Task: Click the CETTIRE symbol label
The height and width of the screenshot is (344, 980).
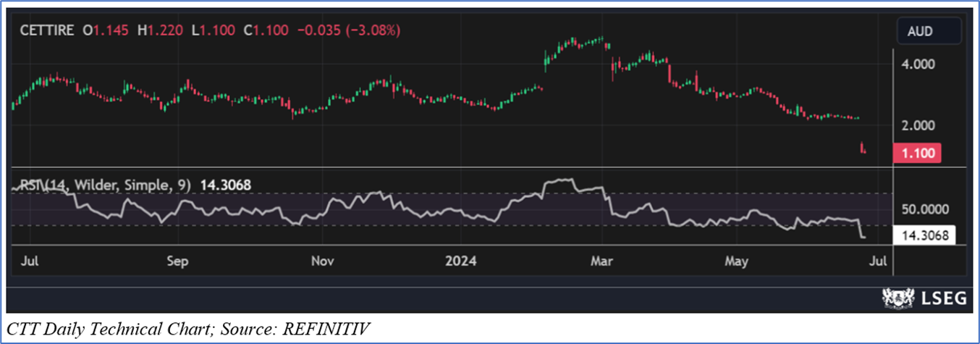Action: click(46, 30)
